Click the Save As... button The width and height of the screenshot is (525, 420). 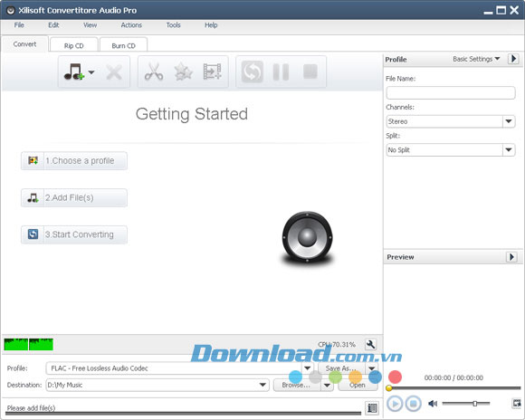pyautogui.click(x=341, y=368)
